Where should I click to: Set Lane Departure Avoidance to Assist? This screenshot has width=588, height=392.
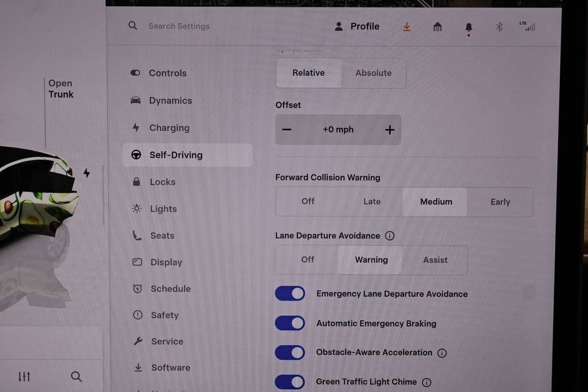435,260
